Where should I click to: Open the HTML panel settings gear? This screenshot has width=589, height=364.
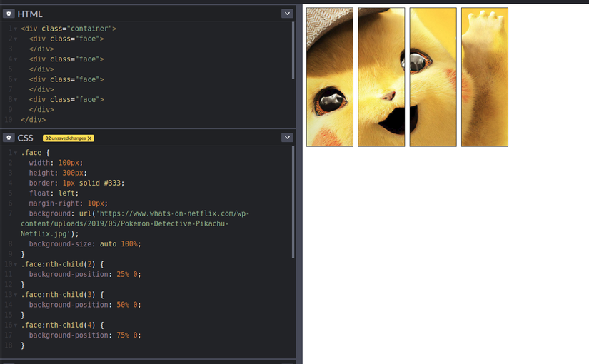point(9,14)
